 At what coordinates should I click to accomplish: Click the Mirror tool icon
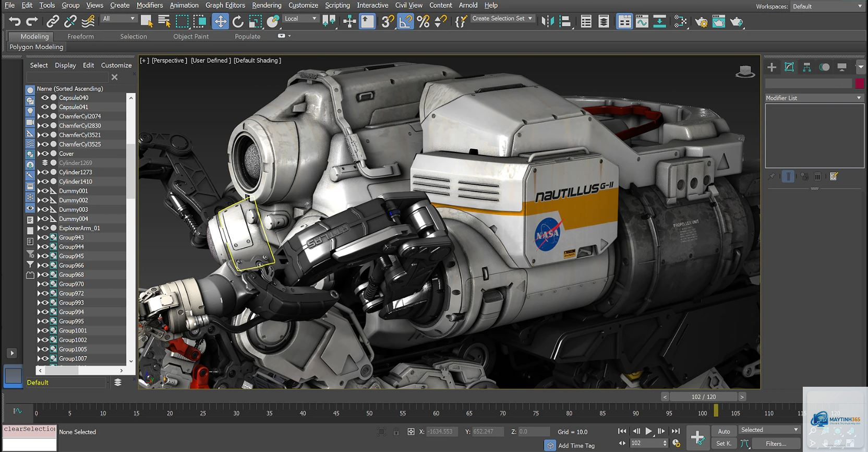(547, 21)
